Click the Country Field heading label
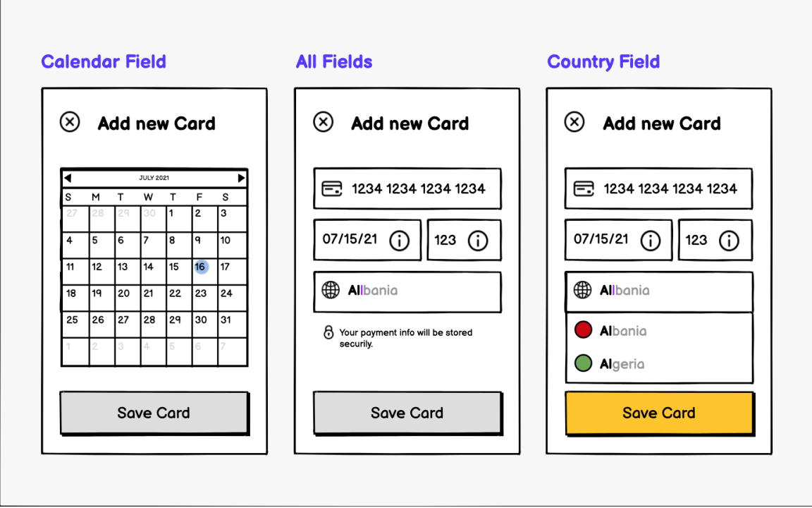The height and width of the screenshot is (508, 812). tap(603, 61)
